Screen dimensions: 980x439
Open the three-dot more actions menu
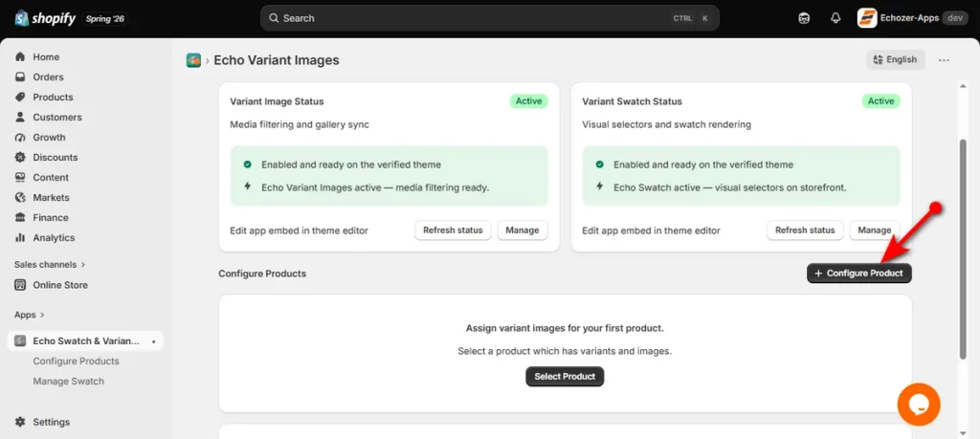(944, 60)
